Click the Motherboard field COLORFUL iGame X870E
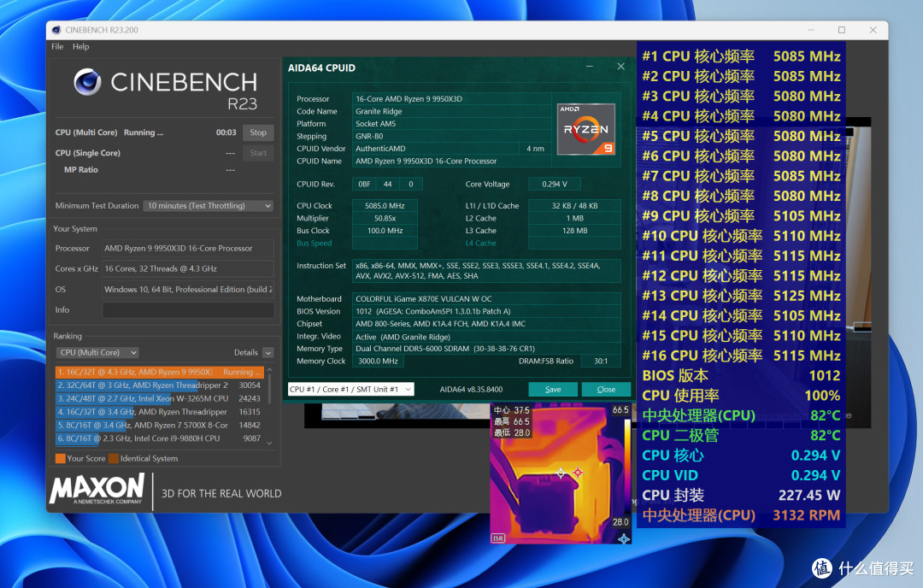Screen dimensions: 923x588 point(486,299)
